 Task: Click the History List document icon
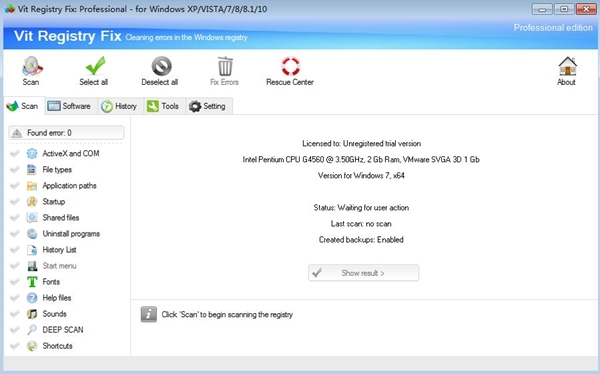pyautogui.click(x=32, y=250)
